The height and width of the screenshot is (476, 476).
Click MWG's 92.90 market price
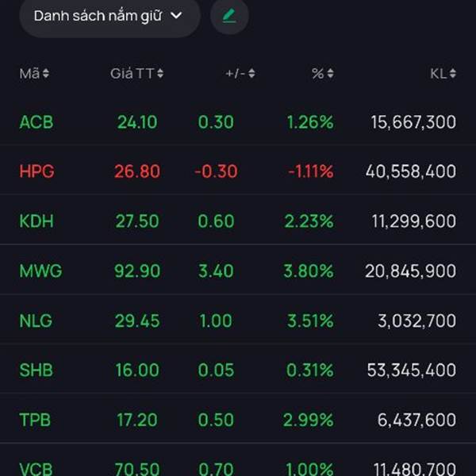pos(137,271)
